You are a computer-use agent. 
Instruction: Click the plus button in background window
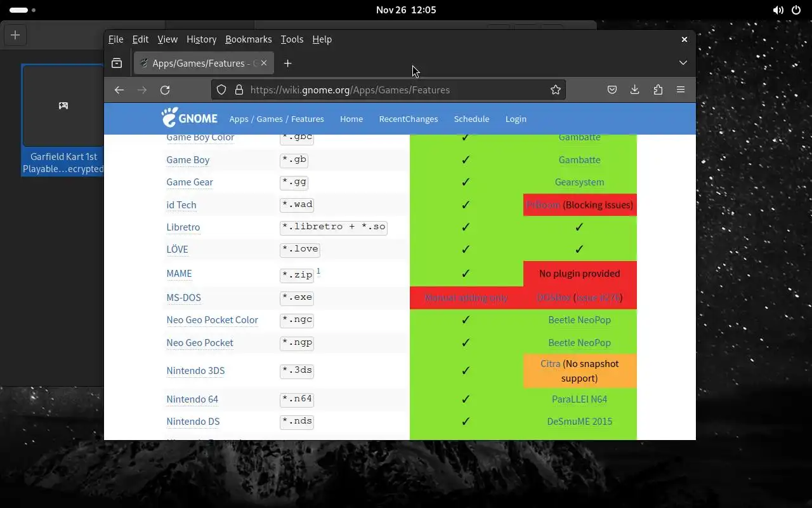coord(15,35)
